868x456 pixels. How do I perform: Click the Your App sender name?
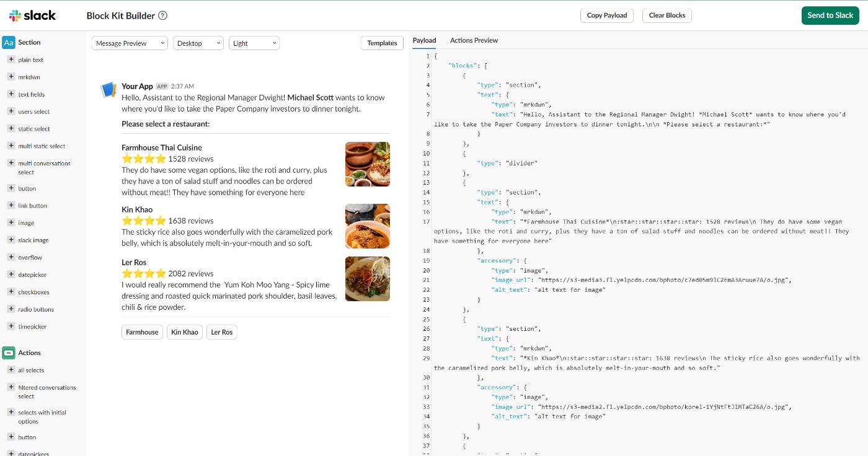point(137,86)
